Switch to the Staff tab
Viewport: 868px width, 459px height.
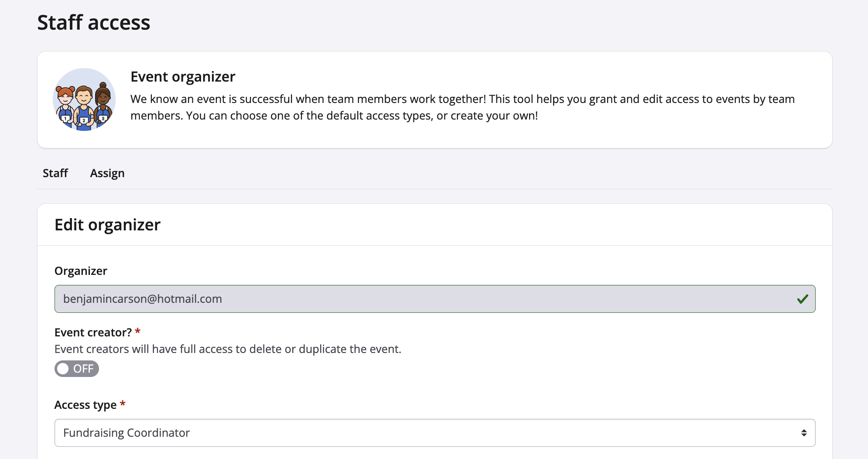(55, 173)
